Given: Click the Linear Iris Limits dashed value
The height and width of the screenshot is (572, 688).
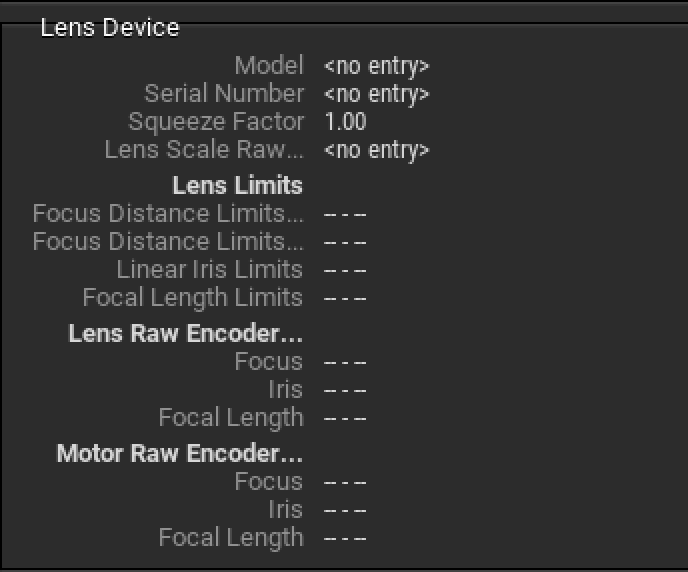Looking at the screenshot, I should 345,271.
